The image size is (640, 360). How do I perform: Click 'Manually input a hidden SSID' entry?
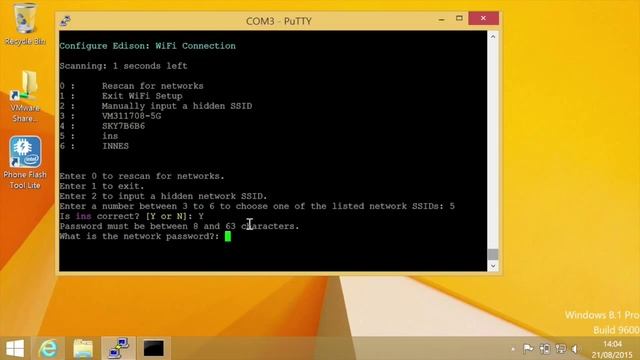click(x=177, y=106)
